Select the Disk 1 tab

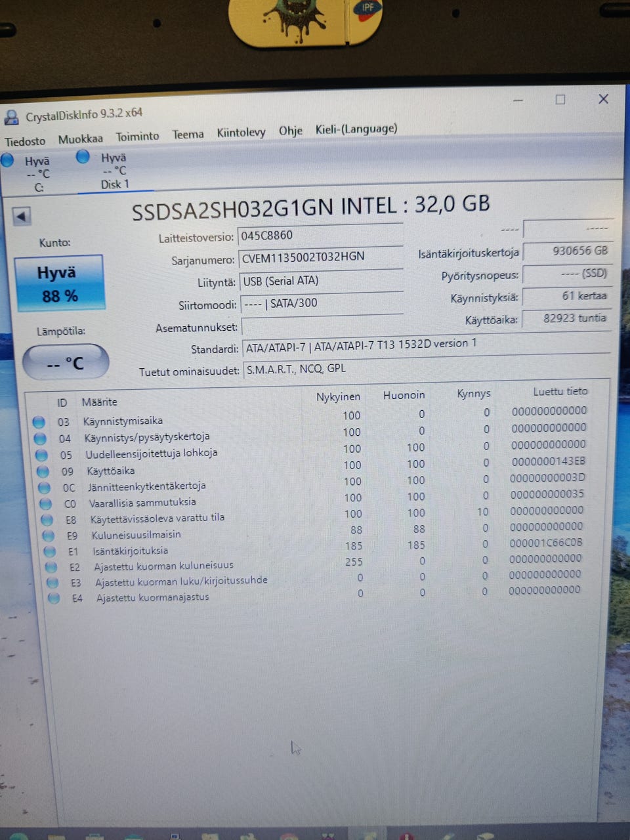click(114, 171)
